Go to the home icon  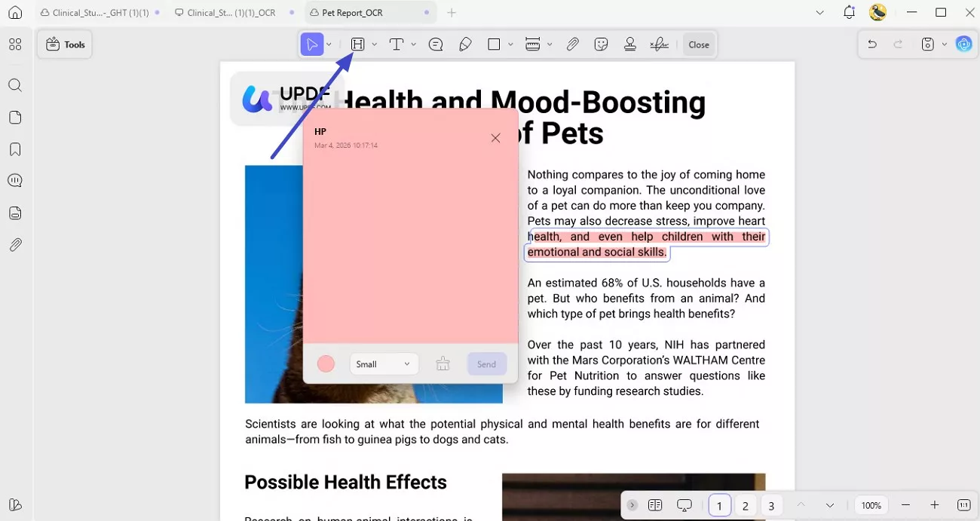15,13
